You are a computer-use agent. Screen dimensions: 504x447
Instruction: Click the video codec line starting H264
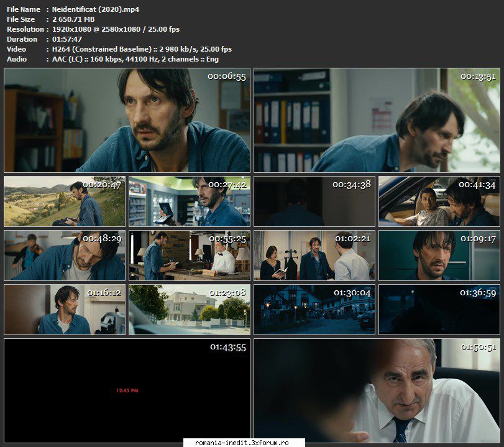point(142,49)
